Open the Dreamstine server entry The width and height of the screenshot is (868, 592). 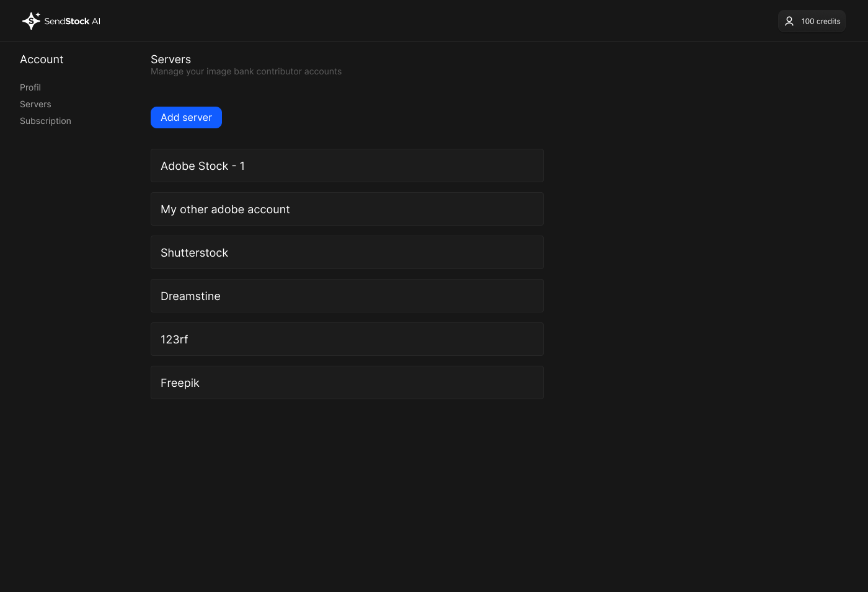[347, 296]
